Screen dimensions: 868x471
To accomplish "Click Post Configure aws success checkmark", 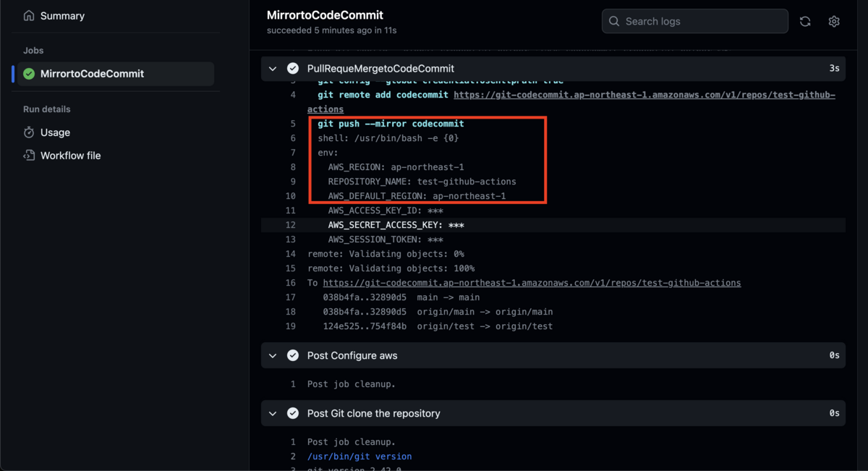I will (293, 355).
